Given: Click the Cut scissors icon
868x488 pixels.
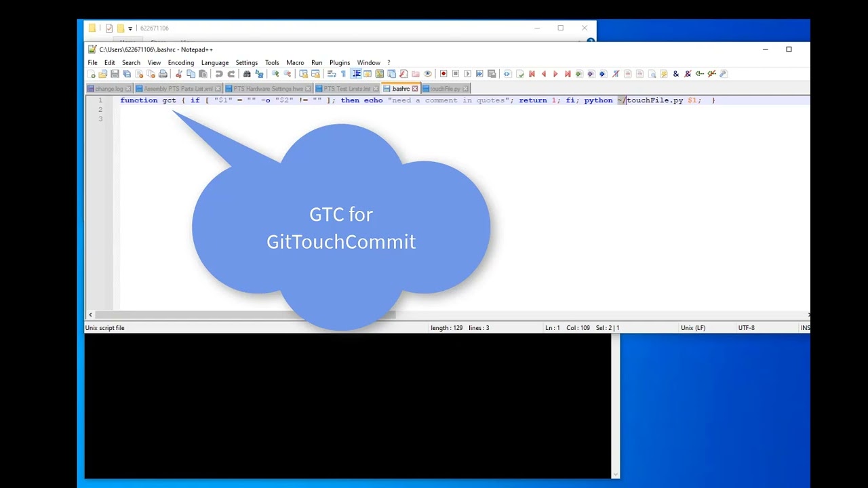Looking at the screenshot, I should (179, 74).
